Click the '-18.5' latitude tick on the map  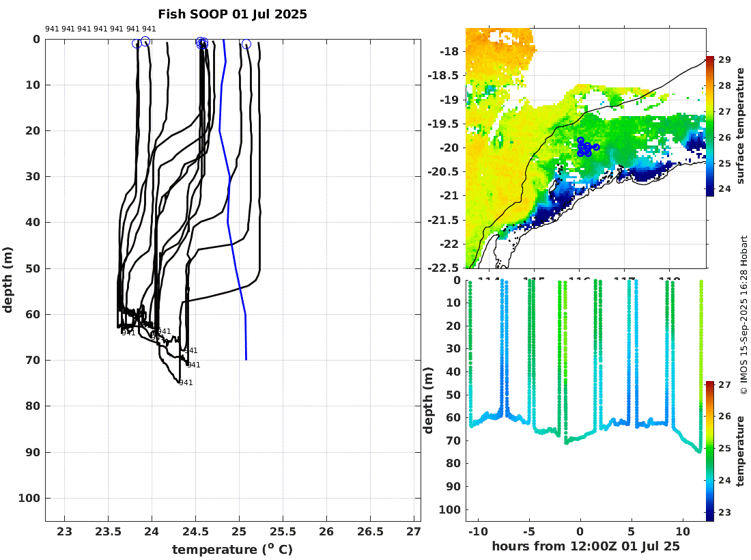tap(443, 75)
